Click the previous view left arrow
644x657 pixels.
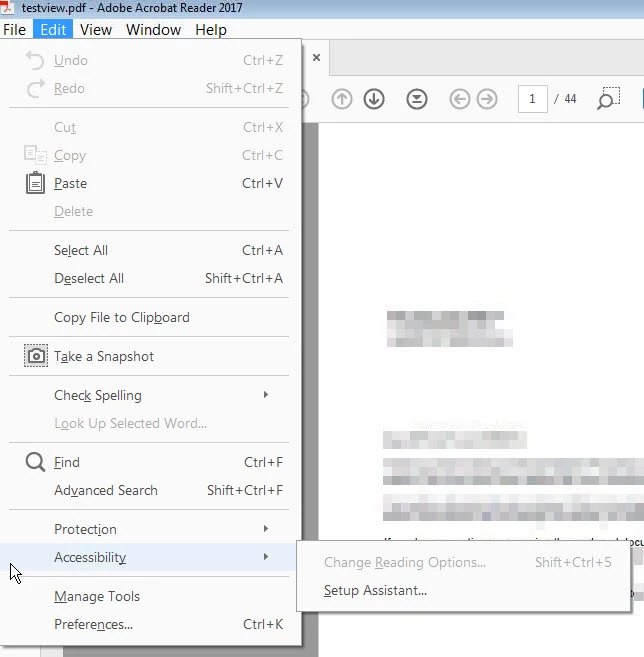click(x=460, y=99)
